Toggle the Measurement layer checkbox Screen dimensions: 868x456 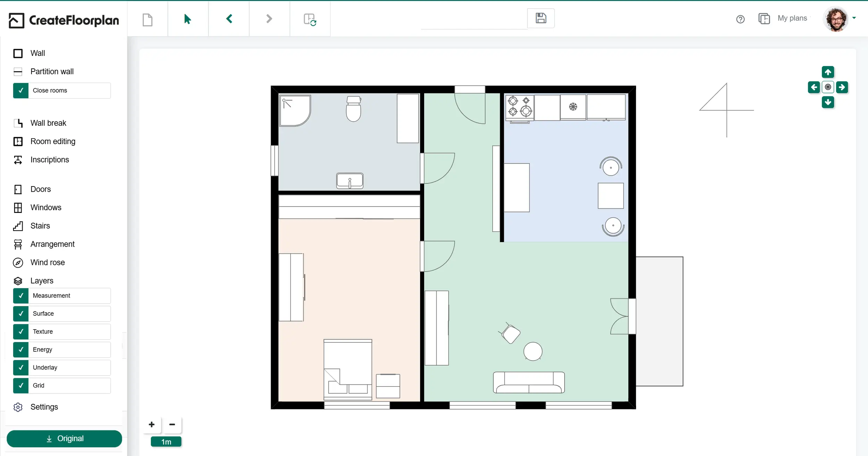pos(21,296)
